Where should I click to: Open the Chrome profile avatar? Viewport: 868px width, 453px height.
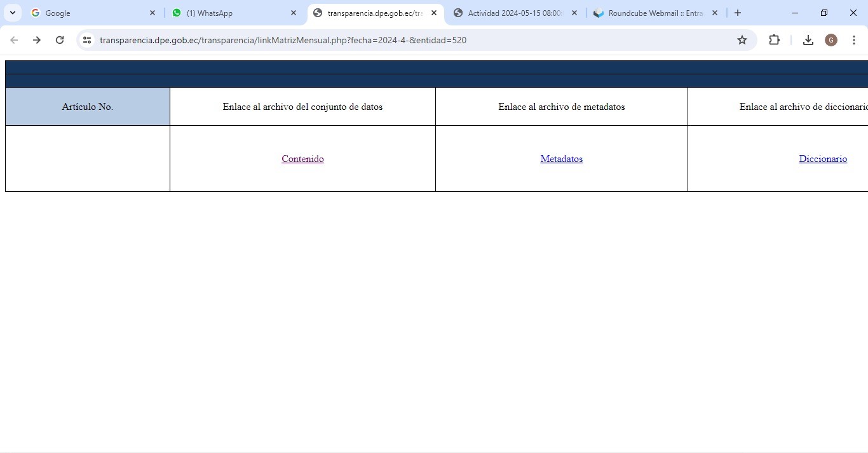click(x=831, y=40)
